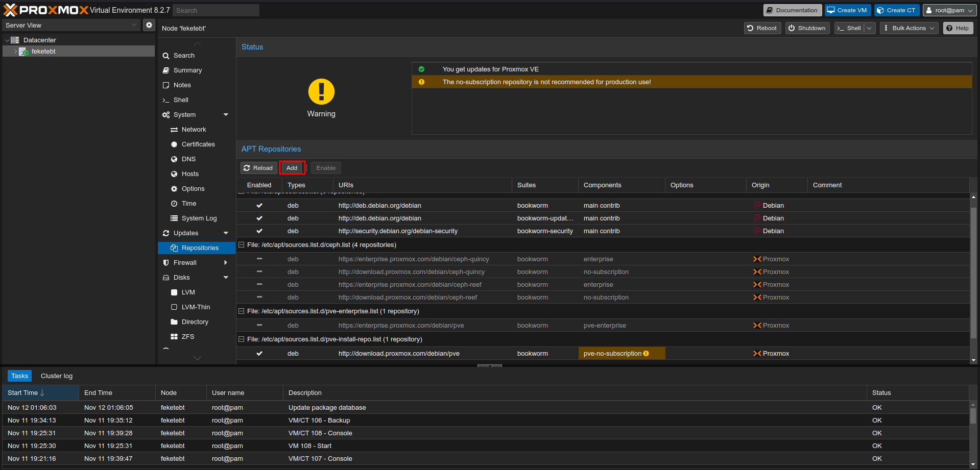The height and width of the screenshot is (470, 980).
Task: Click the repositories list vertical scrollbar
Action: [x=973, y=273]
